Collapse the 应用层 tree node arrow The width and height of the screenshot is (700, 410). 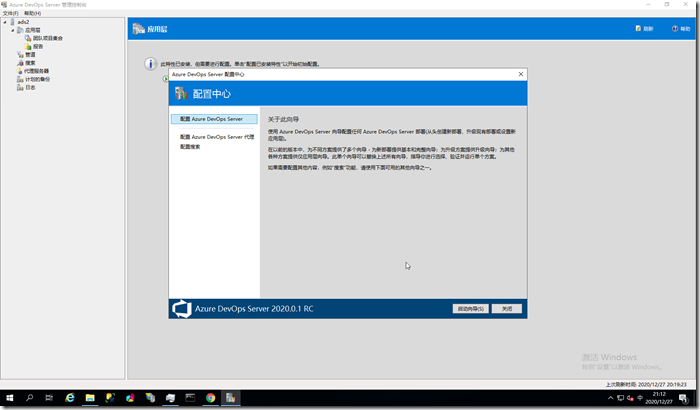pyautogui.click(x=12, y=30)
